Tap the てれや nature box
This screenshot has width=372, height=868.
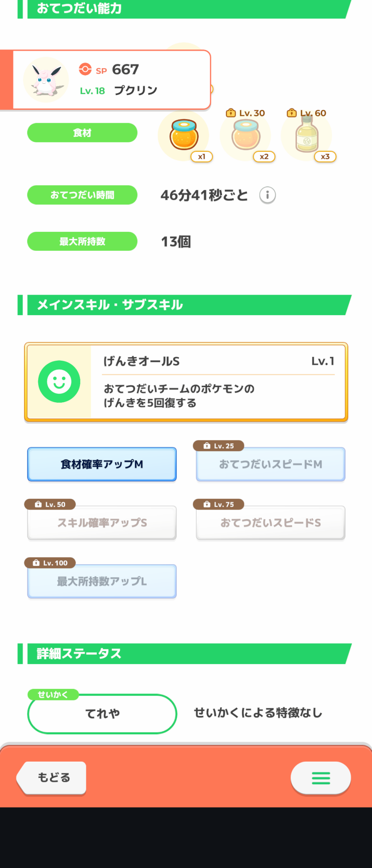[x=102, y=713]
